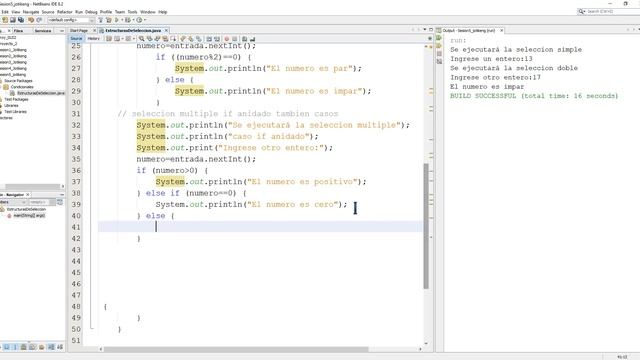
Task: Click the Save All toolbar icon
Action: coord(21,20)
